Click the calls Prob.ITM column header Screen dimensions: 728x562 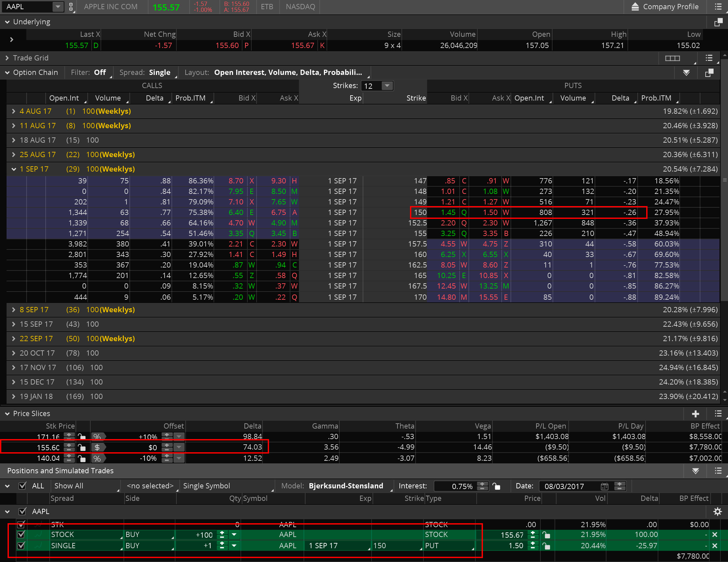point(192,98)
